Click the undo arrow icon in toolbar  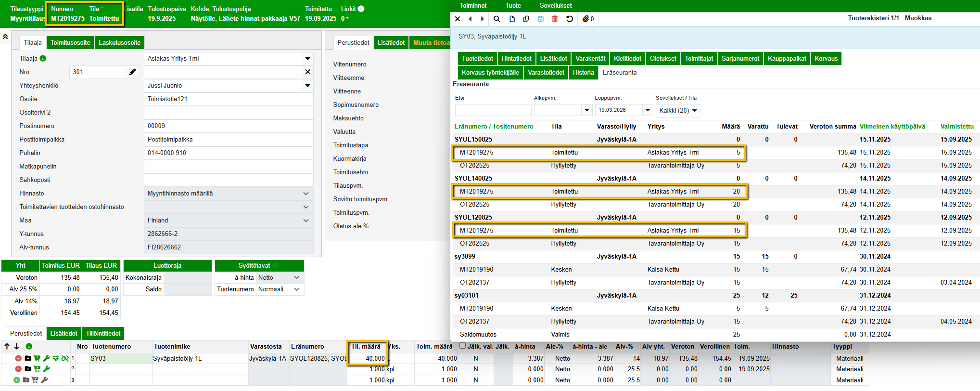click(570, 19)
